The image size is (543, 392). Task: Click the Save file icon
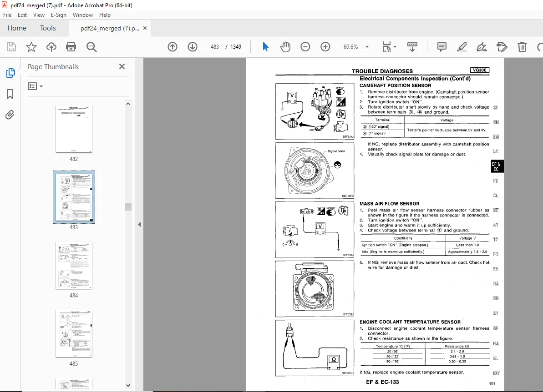pos(11,47)
